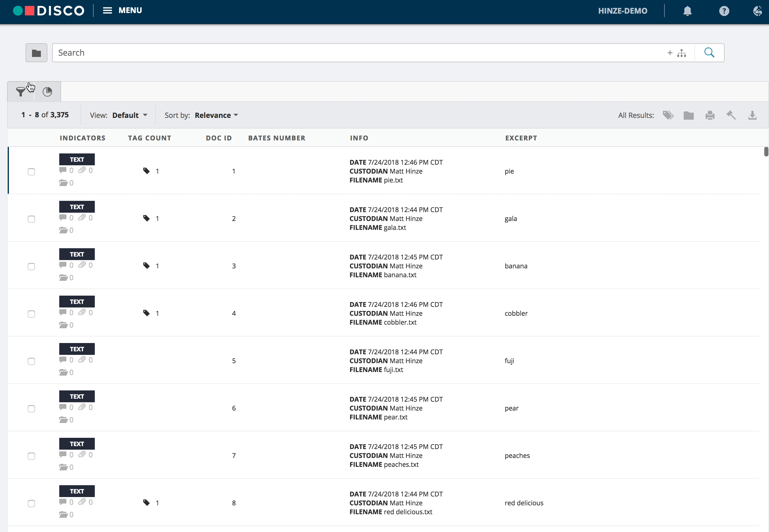Open the user profile avatar

(x=757, y=11)
